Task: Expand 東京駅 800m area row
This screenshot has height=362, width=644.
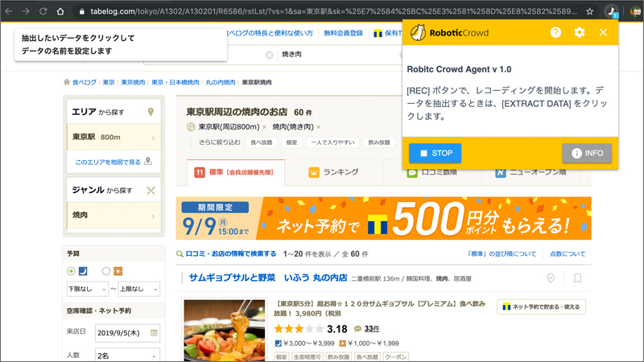Action: 114,137
